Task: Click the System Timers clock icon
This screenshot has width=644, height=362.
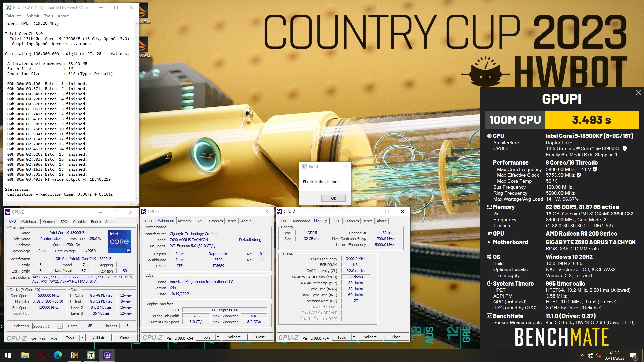Action: pyautogui.click(x=489, y=284)
